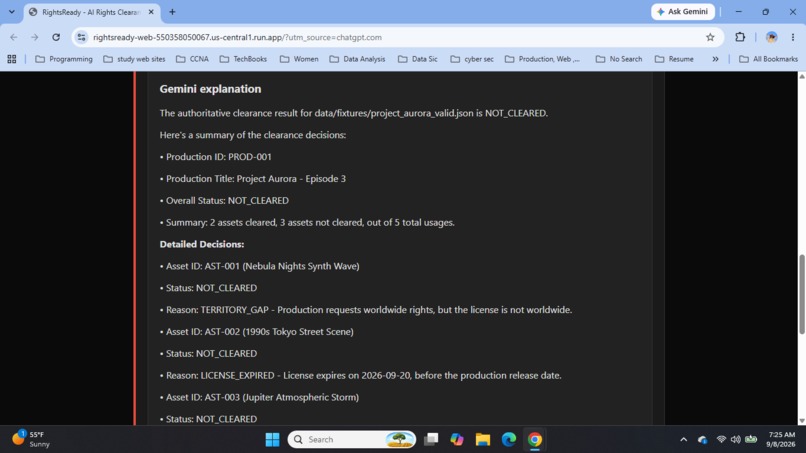This screenshot has width=806, height=453.
Task: Open the battery status tray icon
Action: (x=751, y=440)
